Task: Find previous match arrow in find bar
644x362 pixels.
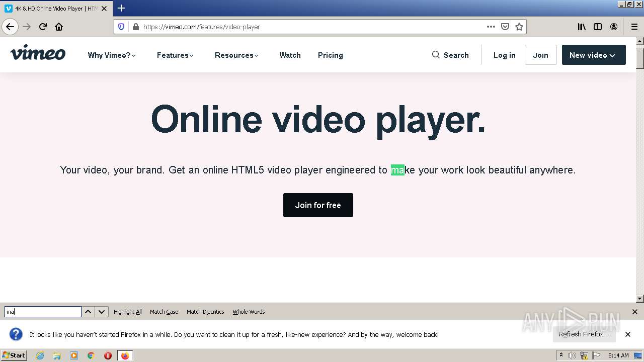Action: tap(88, 312)
